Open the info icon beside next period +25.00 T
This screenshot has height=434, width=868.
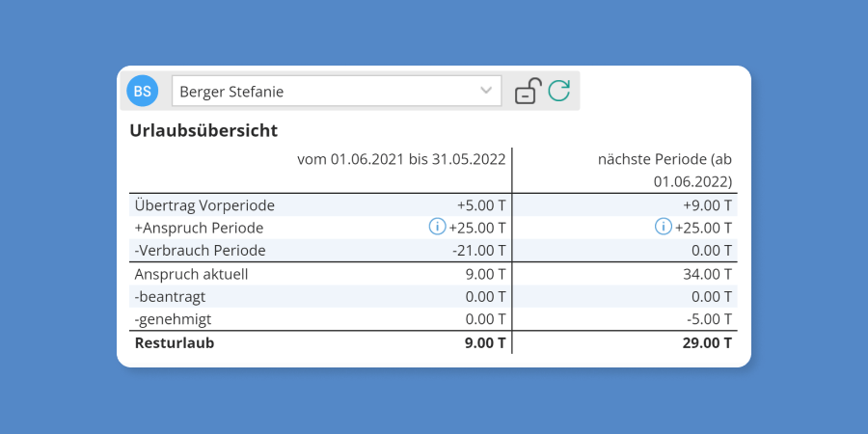[664, 227]
